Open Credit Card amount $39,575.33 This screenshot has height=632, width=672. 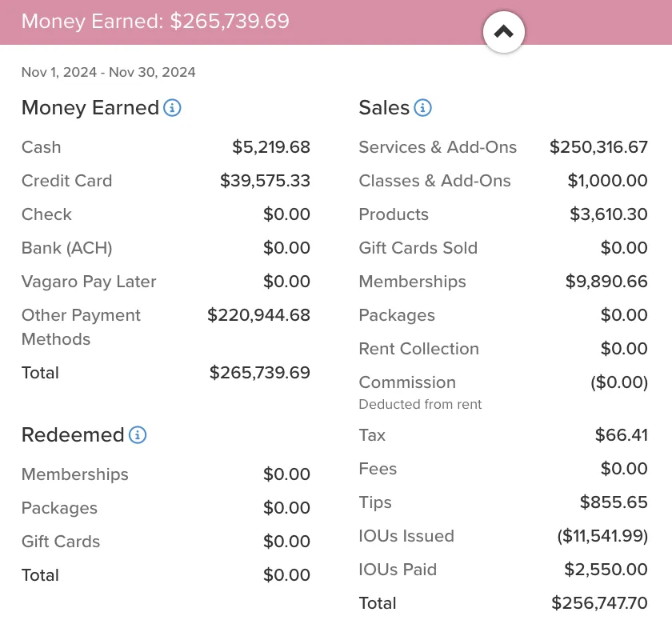265,180
